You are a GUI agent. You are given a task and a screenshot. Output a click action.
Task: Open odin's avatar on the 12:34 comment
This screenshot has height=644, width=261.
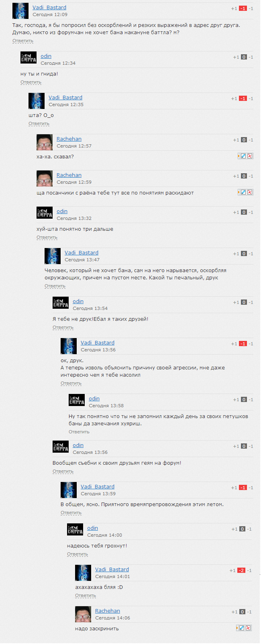(29, 57)
